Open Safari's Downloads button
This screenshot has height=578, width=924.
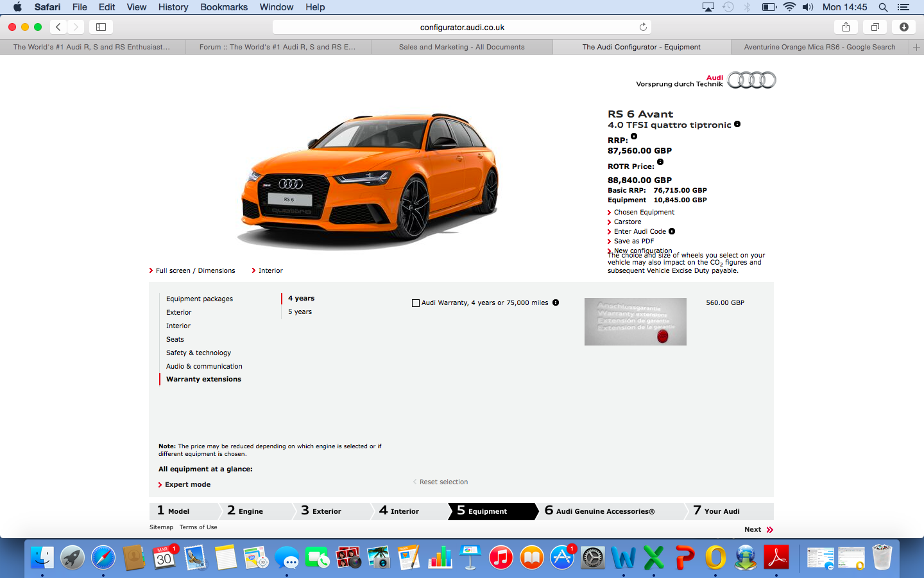coord(903,27)
